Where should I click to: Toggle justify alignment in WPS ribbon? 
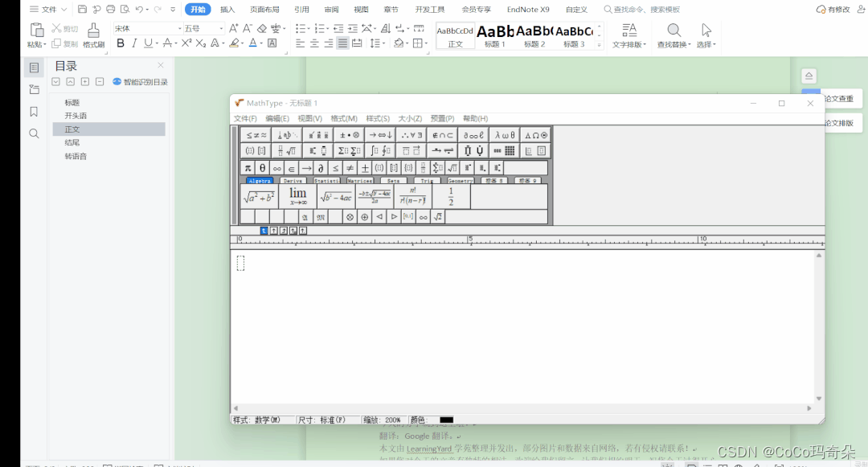click(x=342, y=43)
